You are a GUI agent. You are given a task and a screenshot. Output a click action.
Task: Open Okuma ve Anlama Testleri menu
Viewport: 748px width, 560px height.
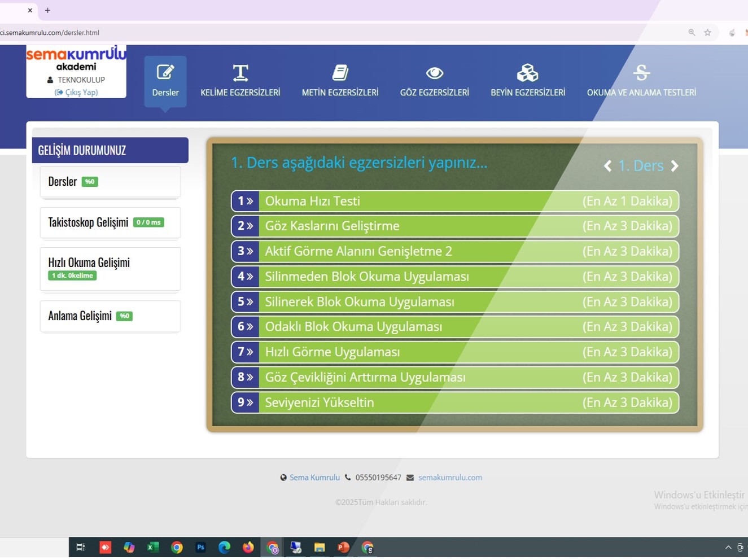(641, 81)
